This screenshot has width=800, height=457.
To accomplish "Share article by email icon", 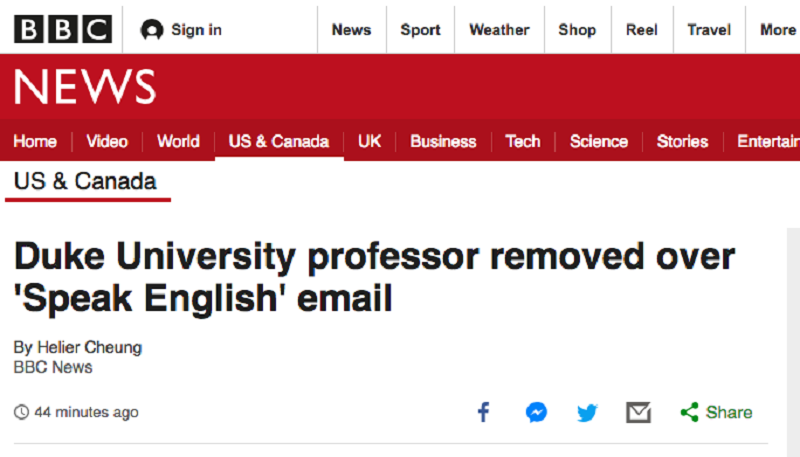I will 638,412.
